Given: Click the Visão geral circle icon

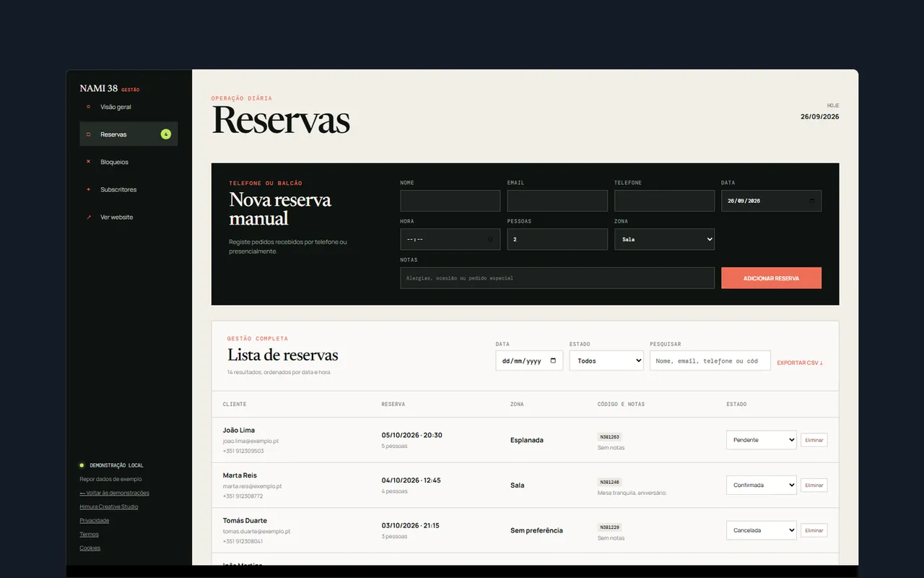Looking at the screenshot, I should tap(88, 107).
